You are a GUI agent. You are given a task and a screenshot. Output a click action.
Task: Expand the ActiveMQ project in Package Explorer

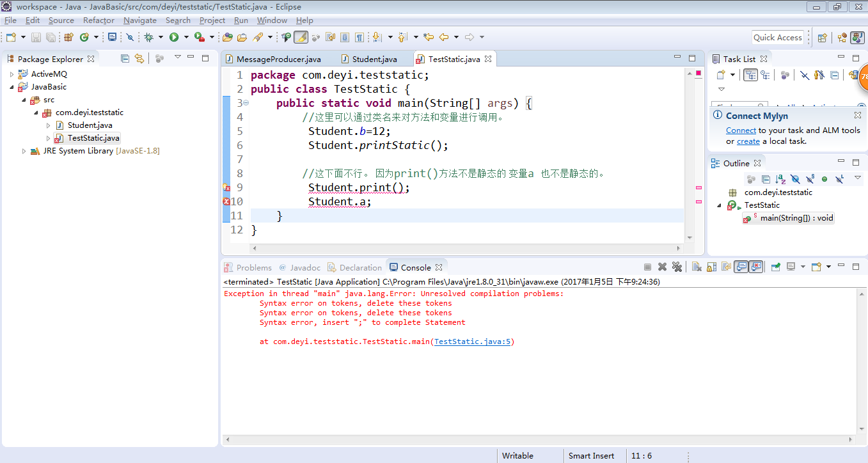tap(12, 74)
